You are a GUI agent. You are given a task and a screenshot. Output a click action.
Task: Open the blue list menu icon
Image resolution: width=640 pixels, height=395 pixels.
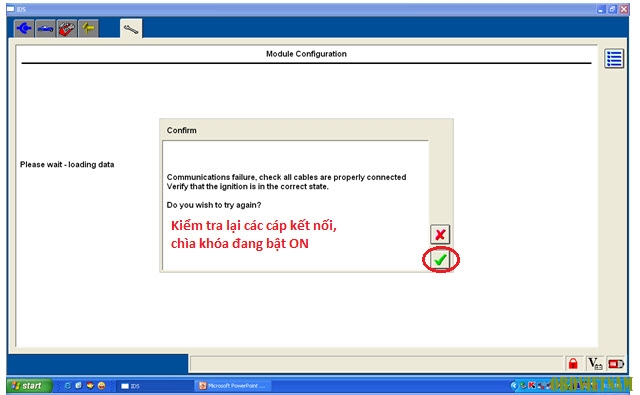point(614,58)
